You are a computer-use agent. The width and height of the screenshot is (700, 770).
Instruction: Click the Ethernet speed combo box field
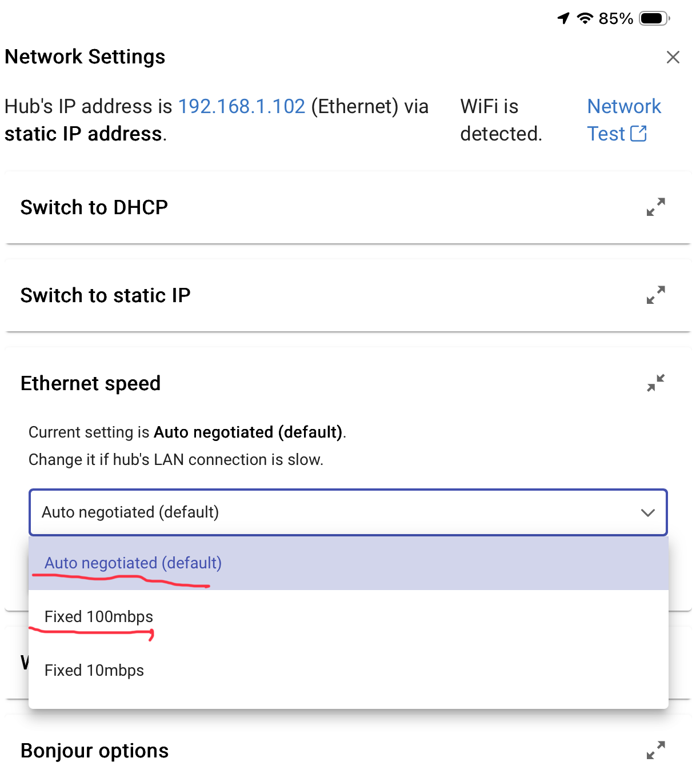(331, 512)
